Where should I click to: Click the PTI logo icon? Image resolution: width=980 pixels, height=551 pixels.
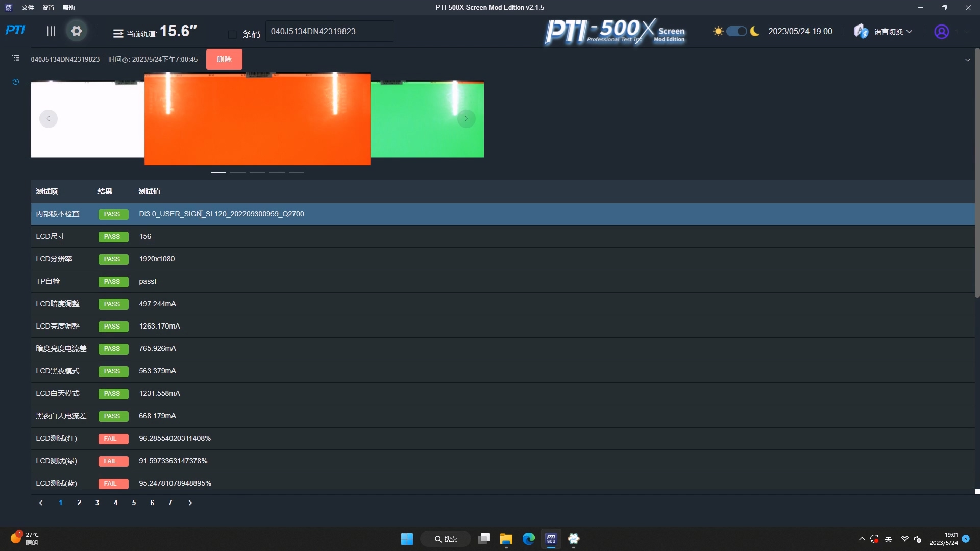point(15,30)
